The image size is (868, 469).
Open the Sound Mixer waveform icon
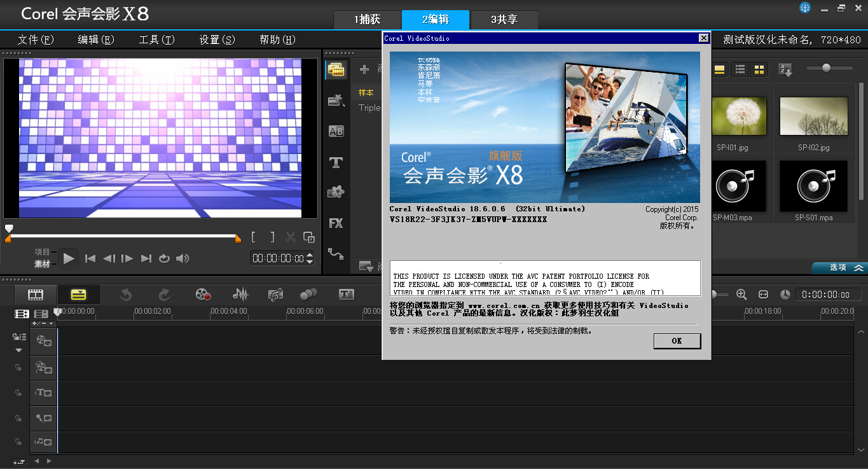[x=240, y=295]
